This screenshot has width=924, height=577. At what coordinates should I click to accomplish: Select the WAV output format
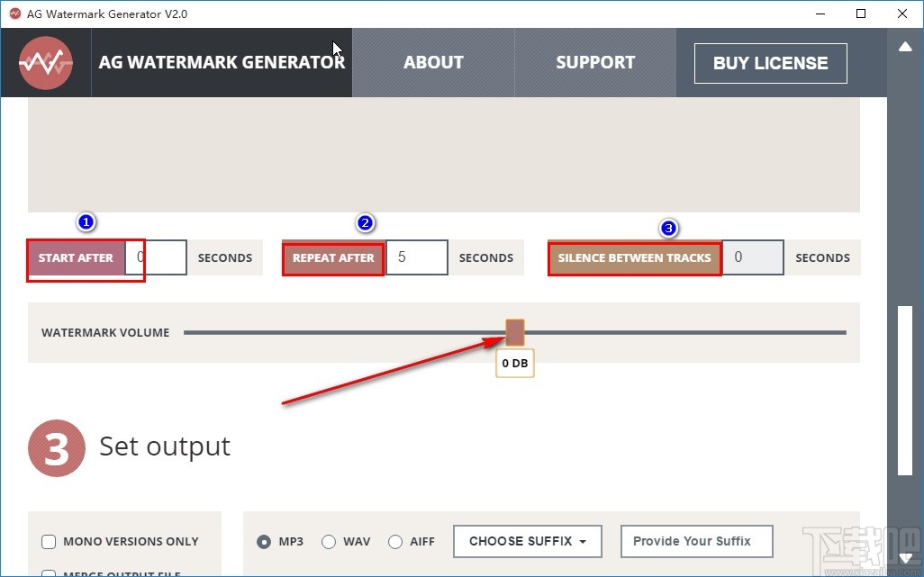(329, 542)
